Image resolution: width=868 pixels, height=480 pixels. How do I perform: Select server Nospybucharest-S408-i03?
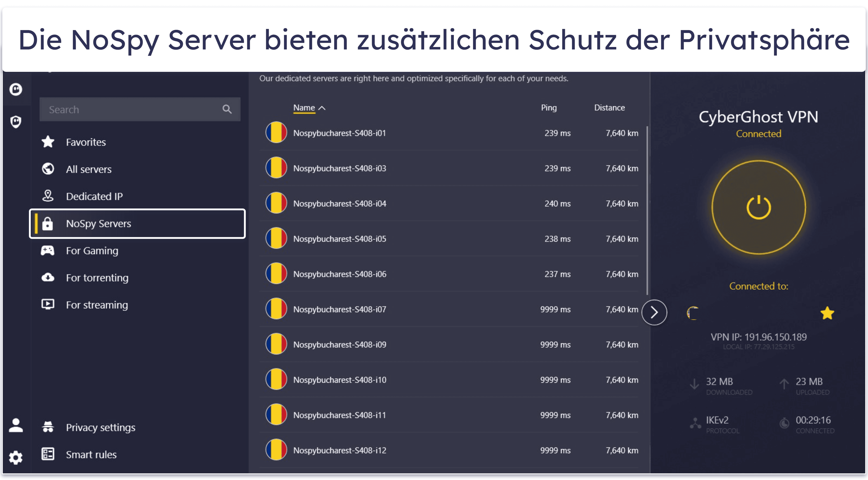coord(449,168)
